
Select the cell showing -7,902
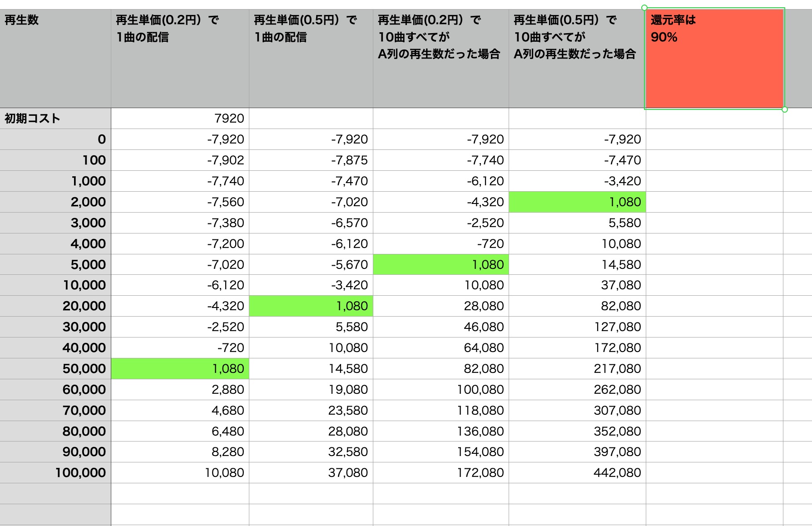(x=180, y=160)
